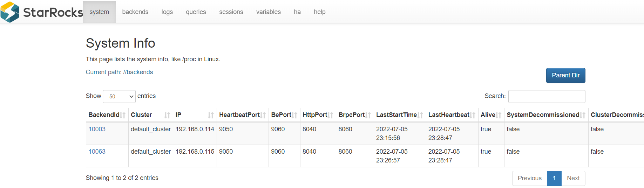Sort table by IP column arrows
This screenshot has width=644, height=188.
click(x=211, y=115)
